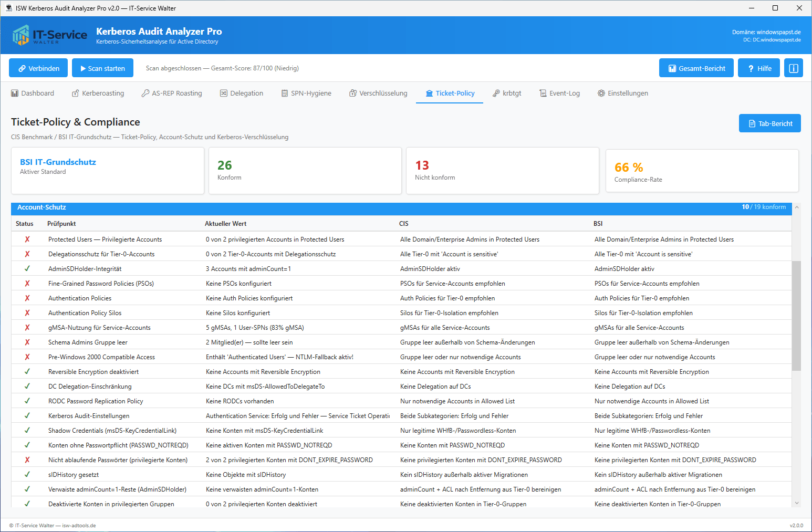Open the Gesamt-Bericht report

696,68
